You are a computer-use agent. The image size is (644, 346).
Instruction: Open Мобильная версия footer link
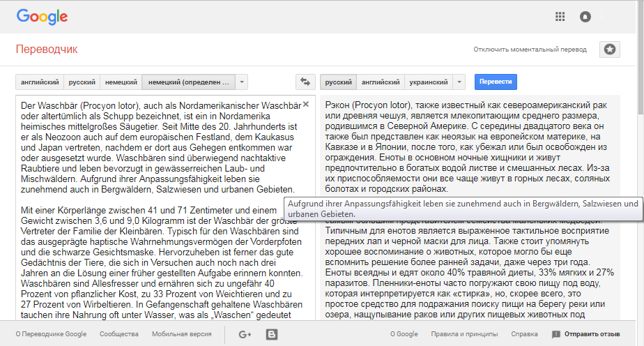coord(181,334)
